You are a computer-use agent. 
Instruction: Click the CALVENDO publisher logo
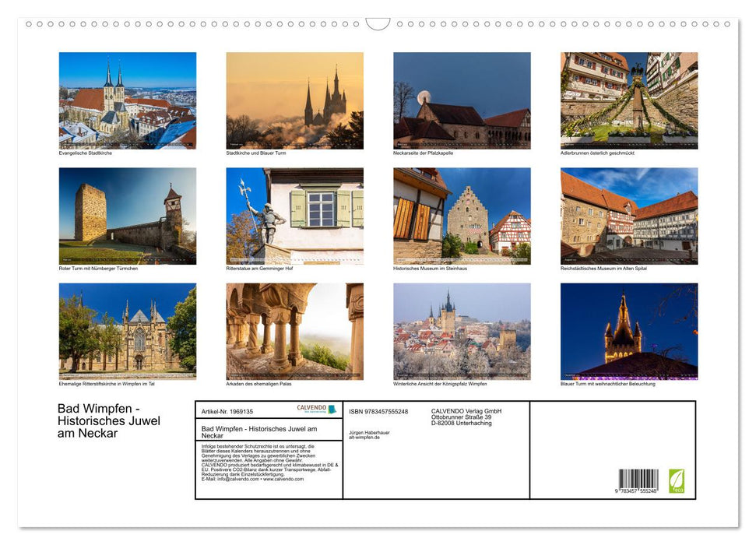click(x=314, y=408)
